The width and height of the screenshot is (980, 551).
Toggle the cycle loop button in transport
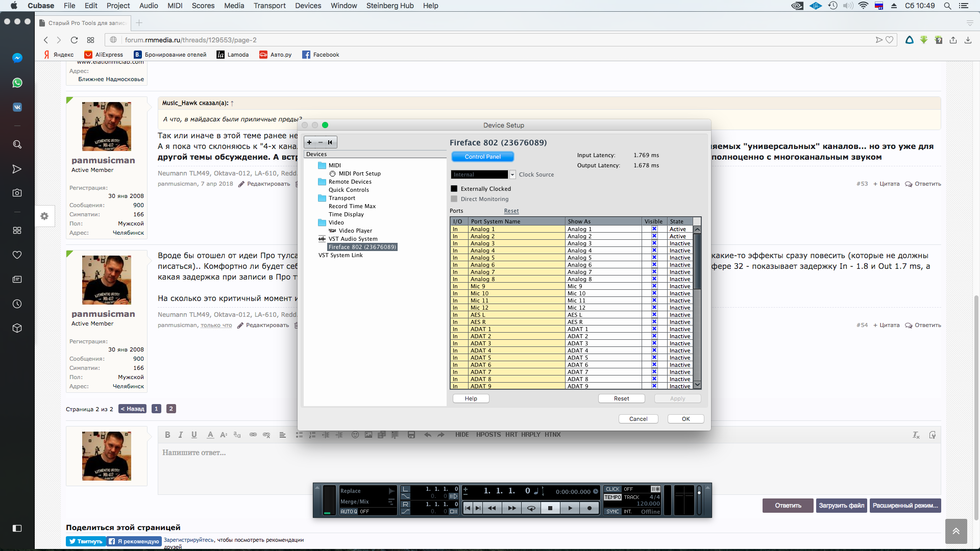pos(531,508)
